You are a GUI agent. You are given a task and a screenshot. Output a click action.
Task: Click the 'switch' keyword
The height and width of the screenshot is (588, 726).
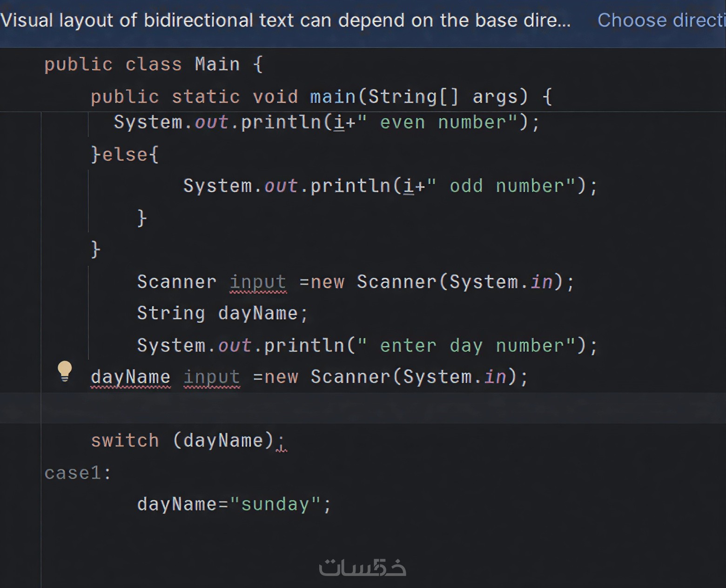point(125,441)
